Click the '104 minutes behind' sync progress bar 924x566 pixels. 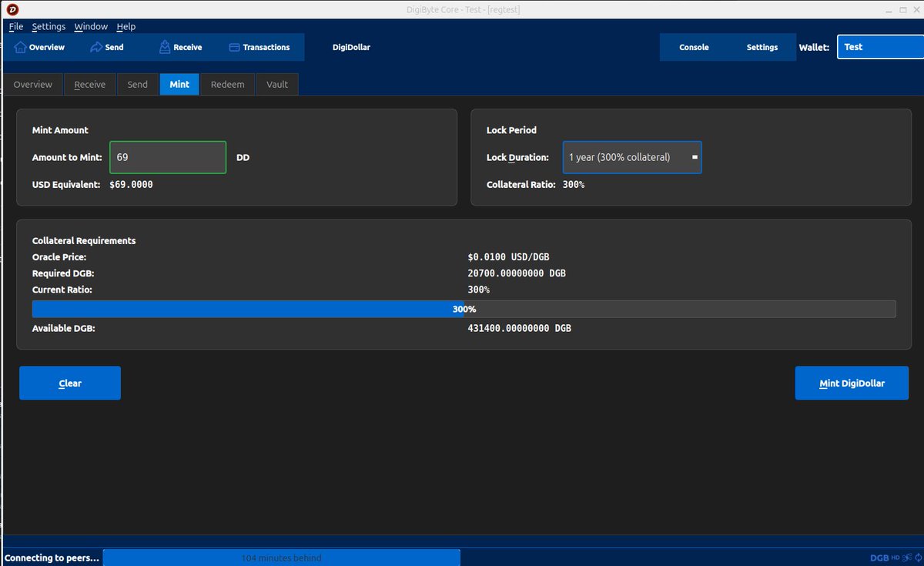point(282,558)
